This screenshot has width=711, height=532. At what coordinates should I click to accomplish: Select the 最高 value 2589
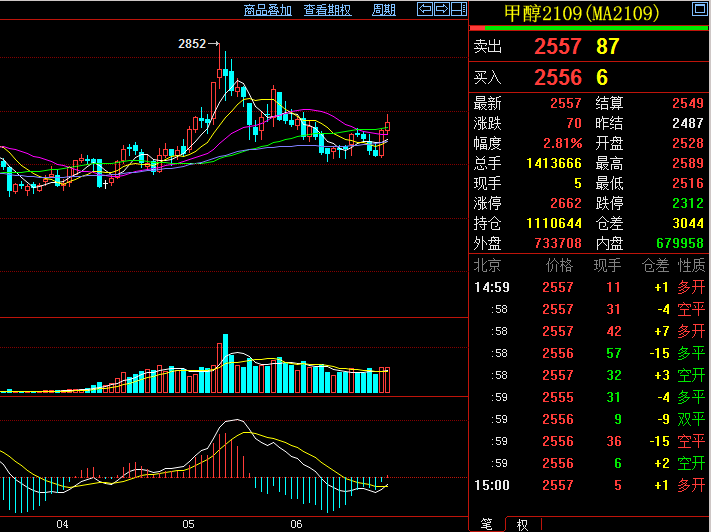688,163
